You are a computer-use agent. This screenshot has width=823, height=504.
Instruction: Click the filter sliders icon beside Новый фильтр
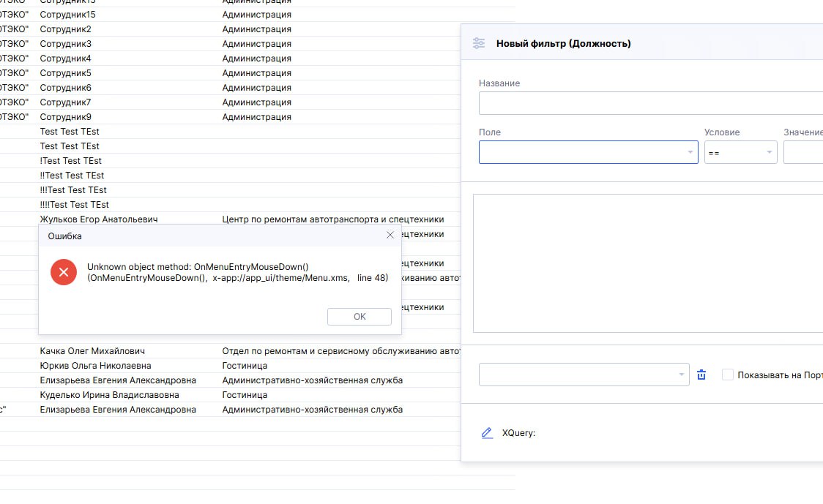click(479, 43)
